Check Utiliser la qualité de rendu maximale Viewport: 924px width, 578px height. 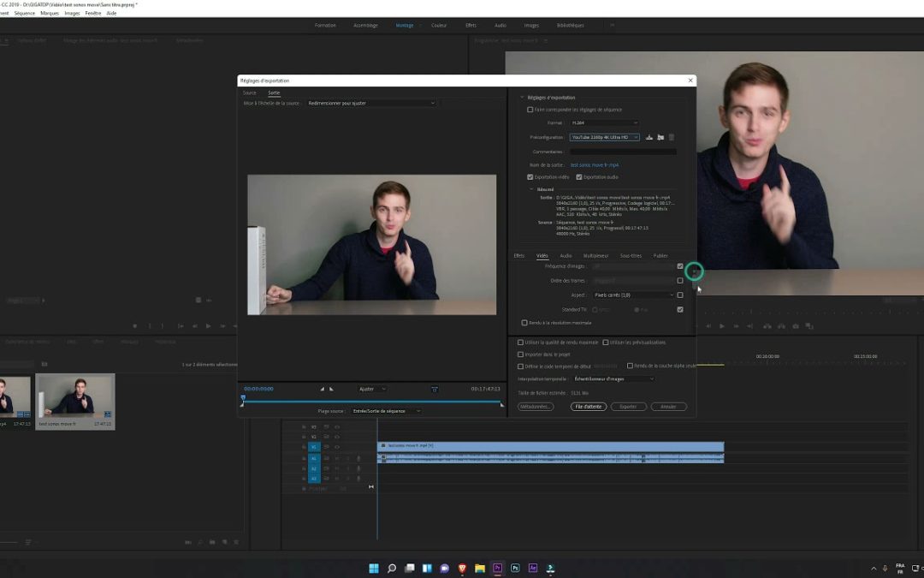[x=520, y=343]
